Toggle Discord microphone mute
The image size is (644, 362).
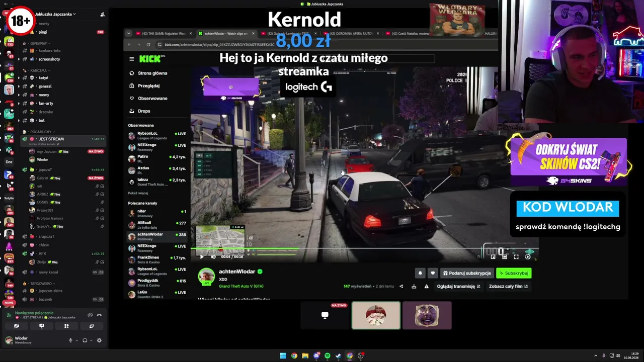coord(70,340)
